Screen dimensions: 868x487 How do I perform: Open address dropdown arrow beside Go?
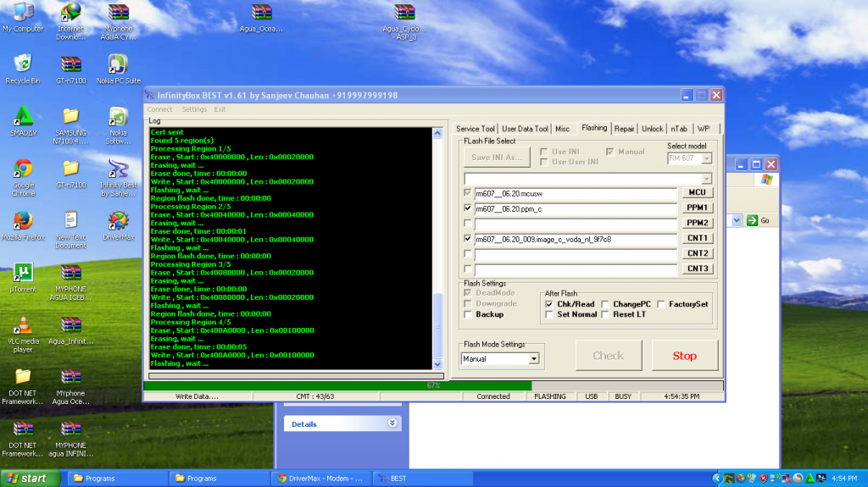[737, 220]
